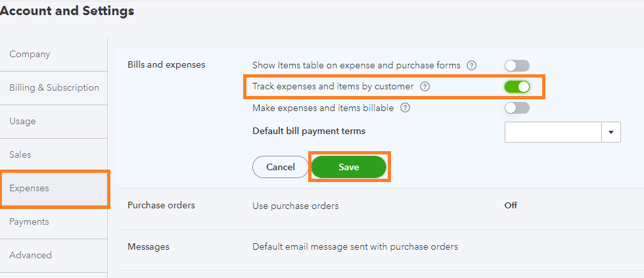644x278 pixels.
Task: Enable Make expenses and items billable
Action: [517, 108]
